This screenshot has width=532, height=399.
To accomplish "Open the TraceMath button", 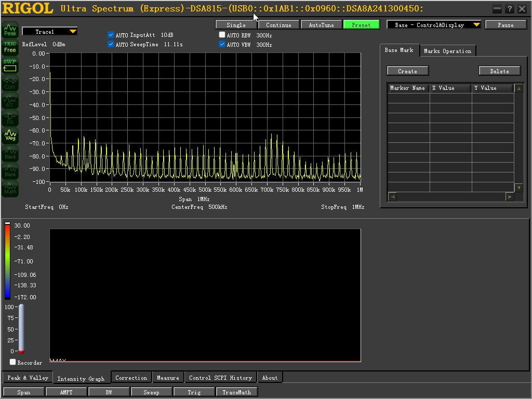I will (x=237, y=392).
